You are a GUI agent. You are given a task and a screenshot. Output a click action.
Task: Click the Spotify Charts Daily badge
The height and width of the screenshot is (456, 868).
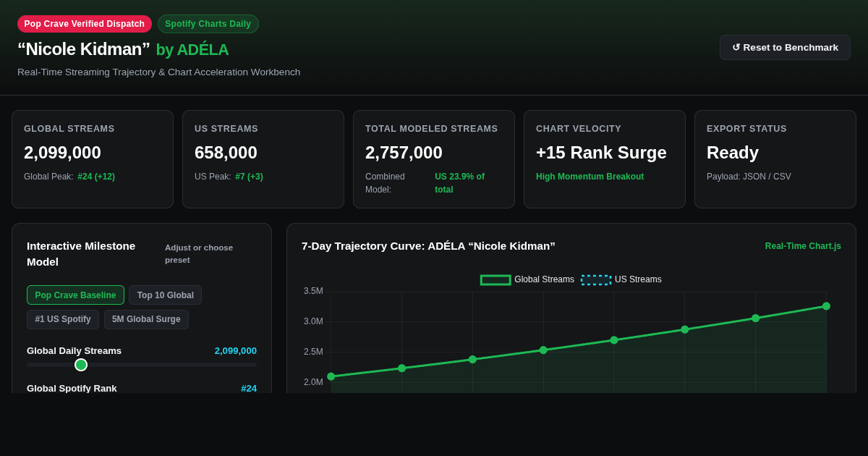point(208,24)
